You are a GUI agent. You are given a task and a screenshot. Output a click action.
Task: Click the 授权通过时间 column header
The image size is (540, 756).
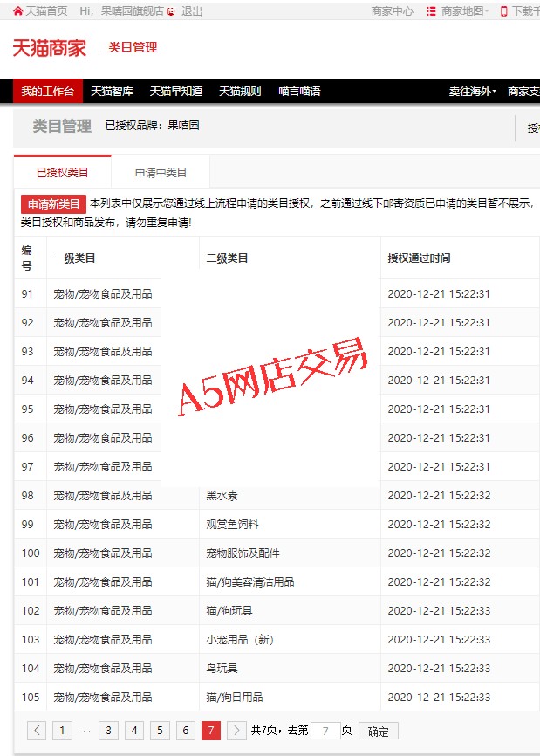[x=419, y=258]
